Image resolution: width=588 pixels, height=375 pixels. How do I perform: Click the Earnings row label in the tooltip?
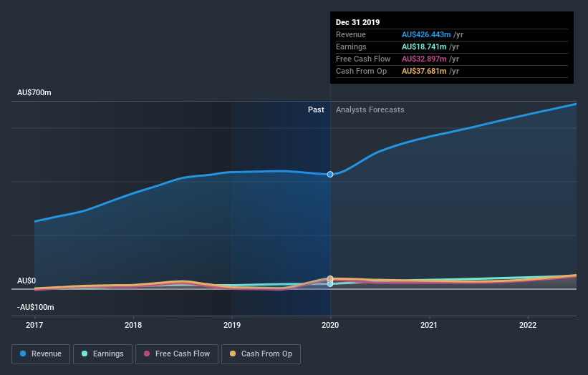[351, 47]
